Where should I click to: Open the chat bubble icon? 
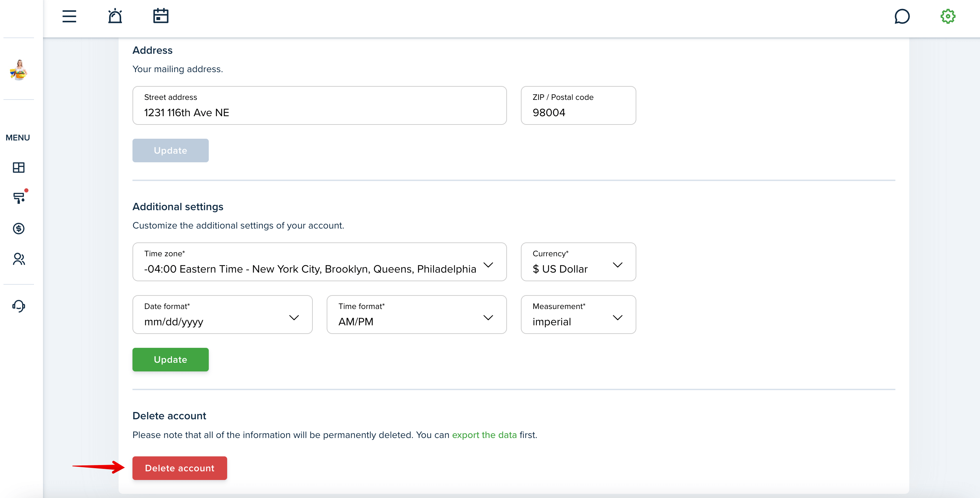click(x=902, y=16)
